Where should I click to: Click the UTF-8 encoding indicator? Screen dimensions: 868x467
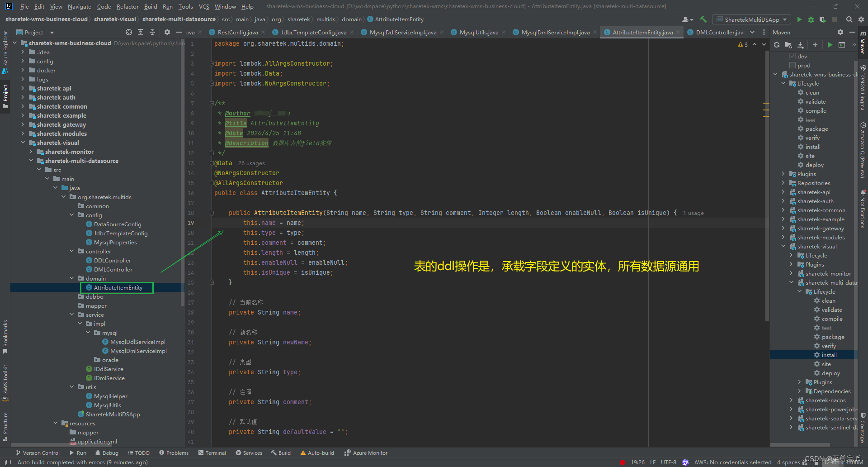(x=669, y=462)
